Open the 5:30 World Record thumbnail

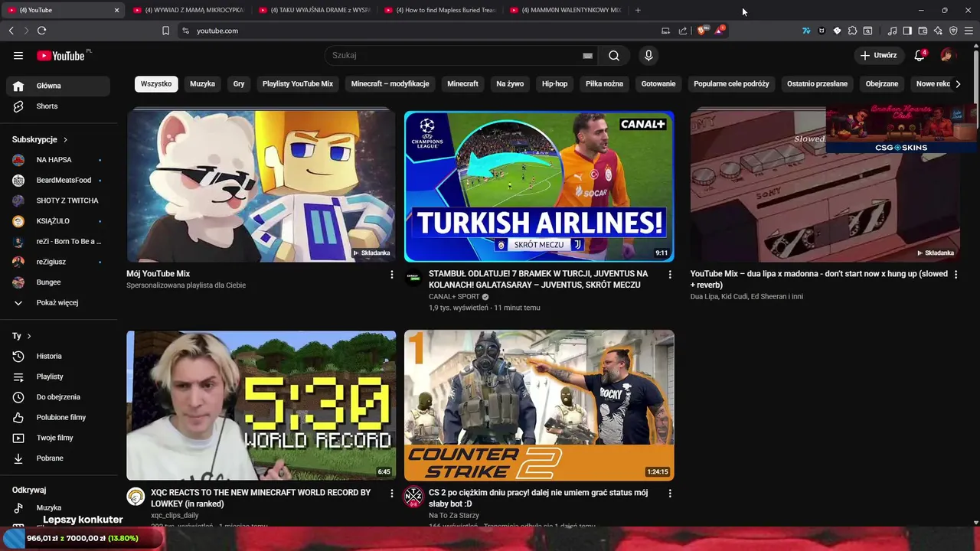[261, 406]
